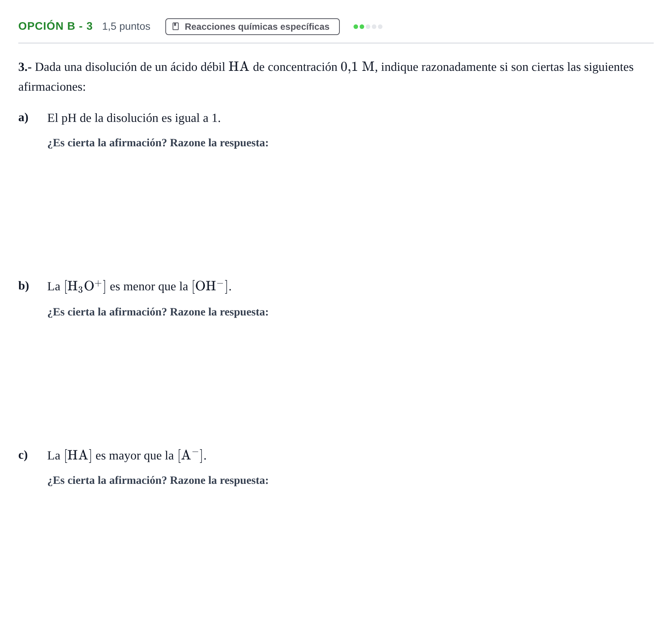672x621 pixels.
Task: Click the Reacciones químicas específicas tag button
Action: tap(252, 27)
